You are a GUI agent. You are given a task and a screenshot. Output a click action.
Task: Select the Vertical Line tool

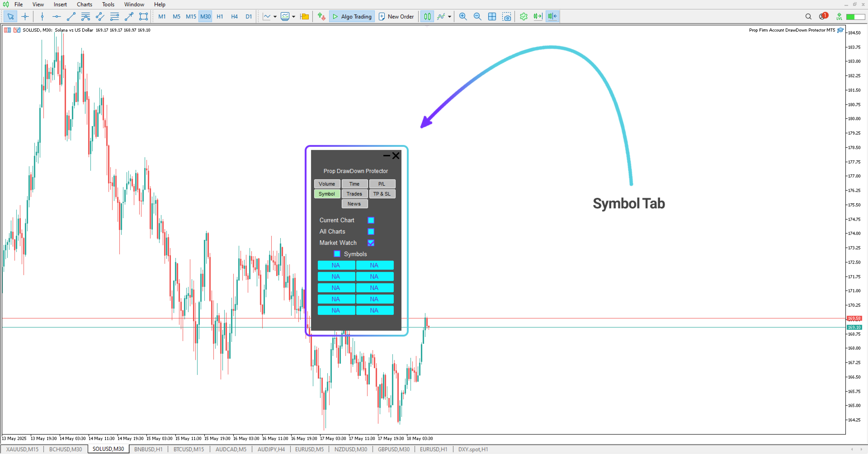[x=42, y=16]
